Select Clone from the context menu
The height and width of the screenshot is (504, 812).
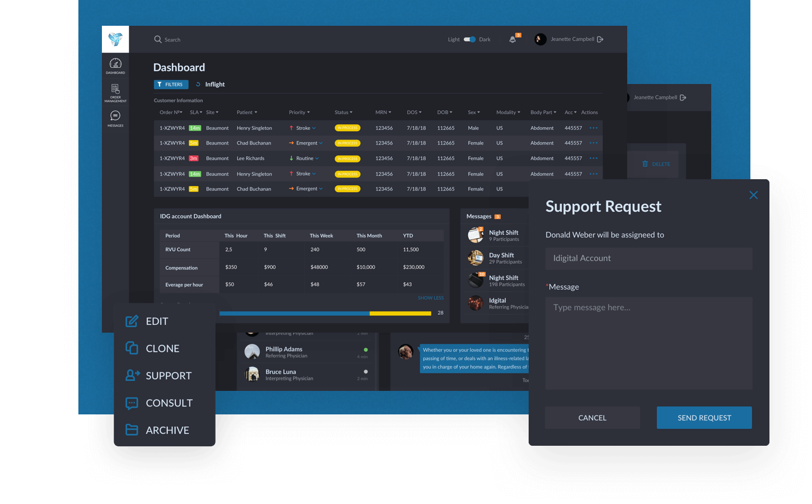click(x=162, y=348)
